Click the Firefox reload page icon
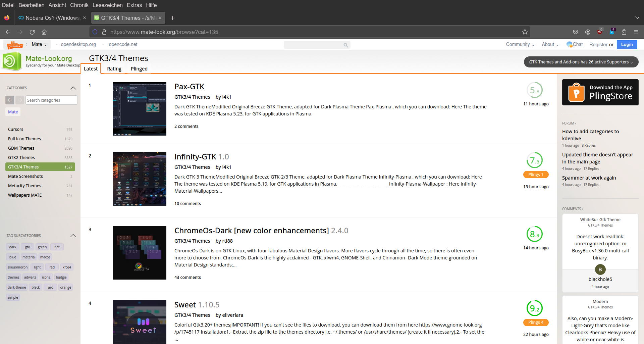644x344 pixels. (x=32, y=32)
